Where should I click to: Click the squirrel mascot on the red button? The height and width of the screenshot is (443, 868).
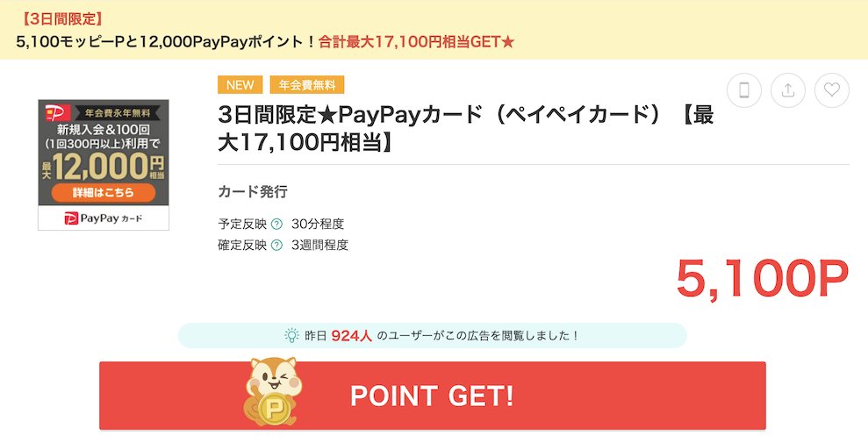point(272,391)
